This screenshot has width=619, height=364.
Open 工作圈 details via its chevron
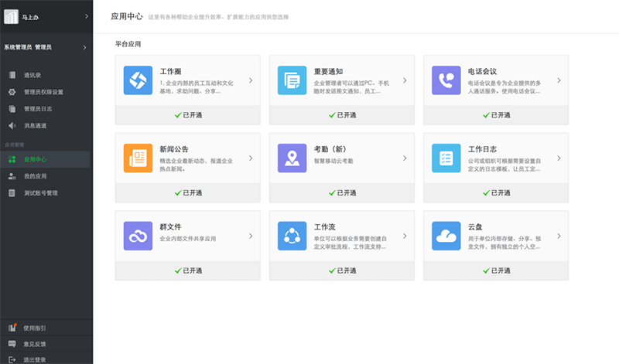pos(251,80)
